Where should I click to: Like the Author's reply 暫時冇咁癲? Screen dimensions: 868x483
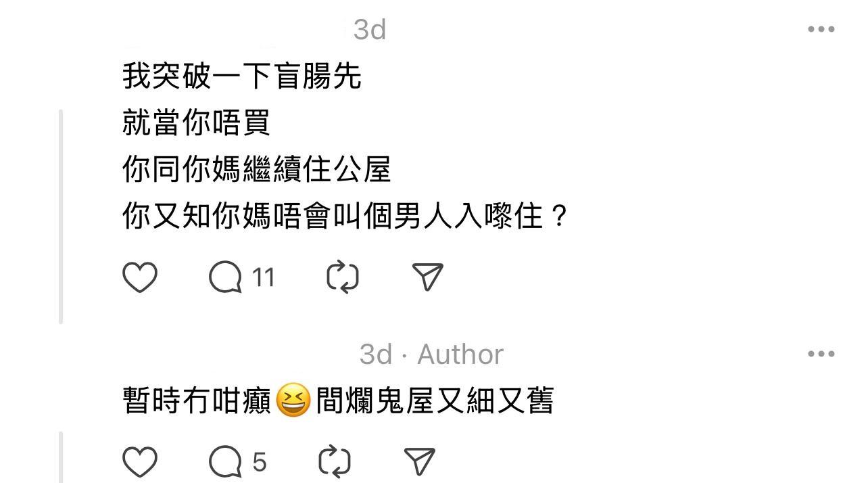tap(140, 462)
